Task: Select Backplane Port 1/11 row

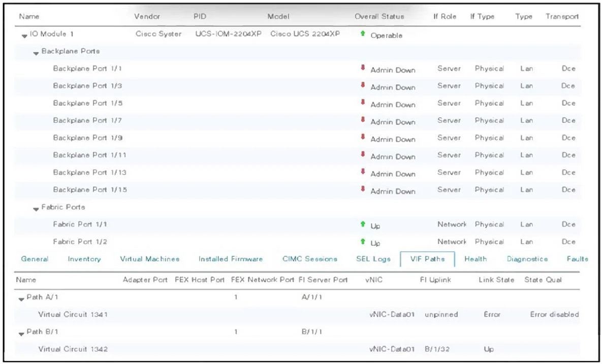Action: (x=298, y=155)
